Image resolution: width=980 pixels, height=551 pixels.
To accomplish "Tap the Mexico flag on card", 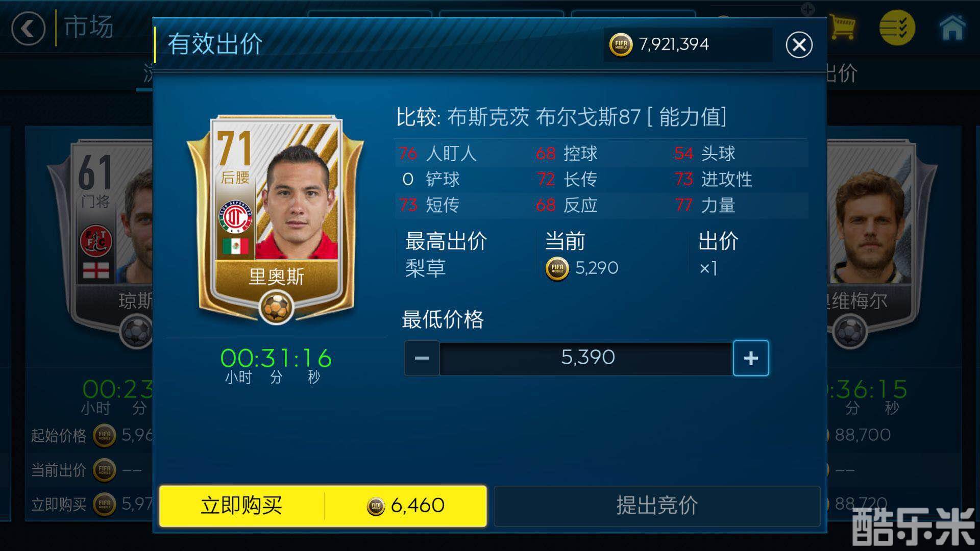I will click(x=235, y=246).
